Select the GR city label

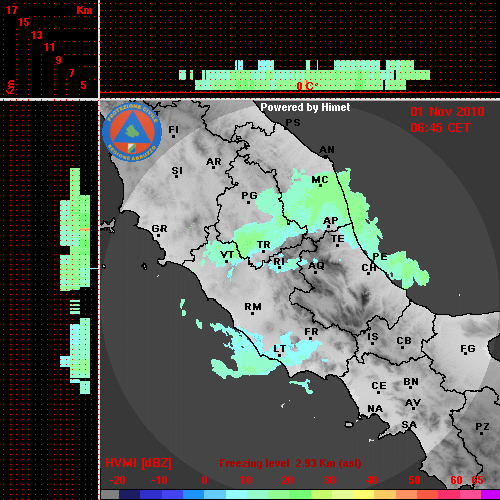159,229
